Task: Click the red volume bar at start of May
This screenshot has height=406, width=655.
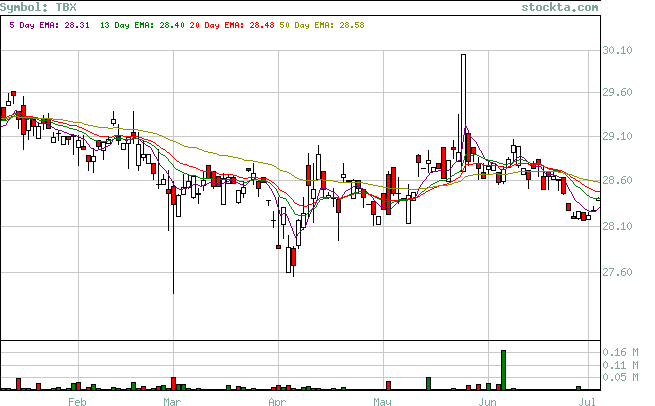Action: tap(388, 386)
